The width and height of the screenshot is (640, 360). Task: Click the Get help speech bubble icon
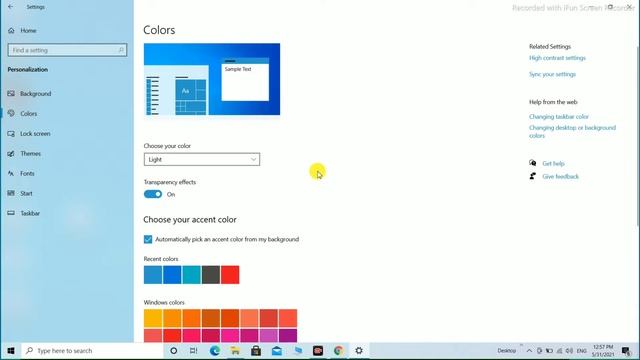[x=533, y=163]
